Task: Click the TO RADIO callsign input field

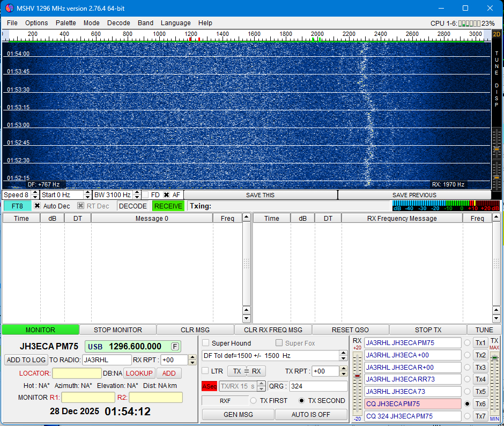Action: [x=107, y=360]
